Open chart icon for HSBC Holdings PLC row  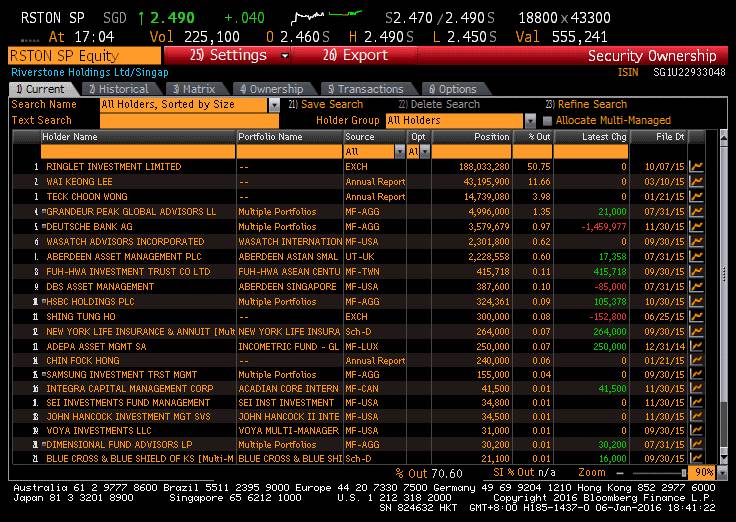click(696, 302)
